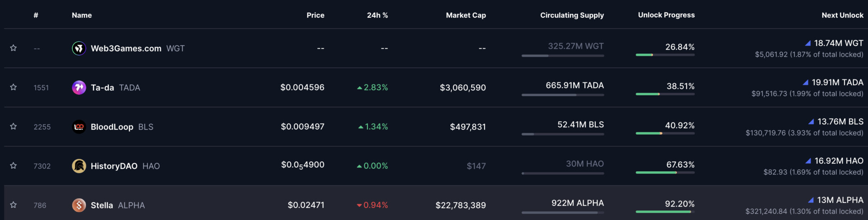Sort by Next Unlock column header
The image size is (868, 220).
(x=842, y=15)
